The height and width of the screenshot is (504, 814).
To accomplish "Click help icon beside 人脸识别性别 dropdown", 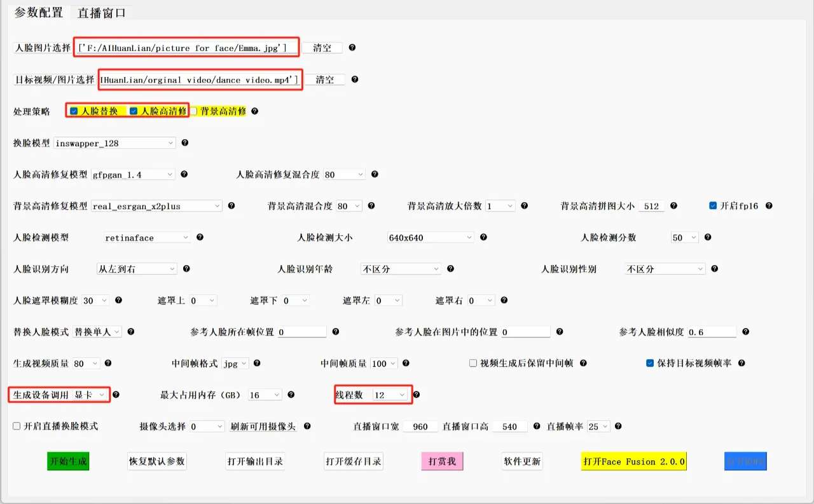I will point(715,269).
